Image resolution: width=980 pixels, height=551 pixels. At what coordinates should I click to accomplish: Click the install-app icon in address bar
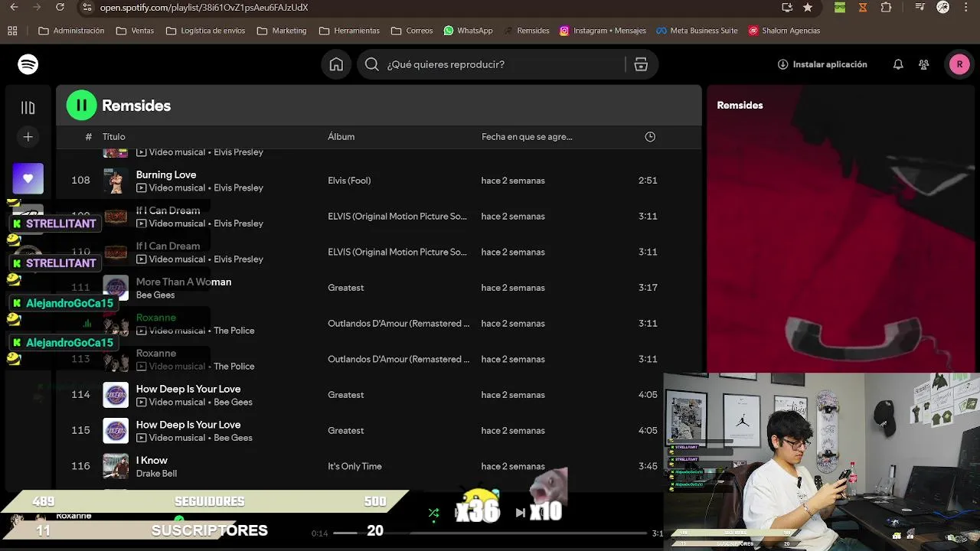(x=787, y=8)
